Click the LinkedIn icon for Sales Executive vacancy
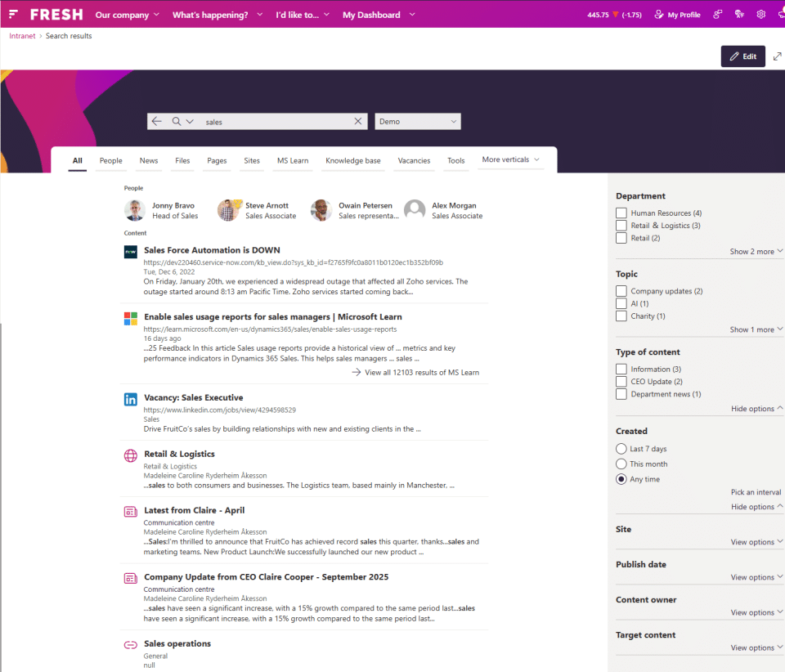This screenshot has width=785, height=672. [x=131, y=400]
